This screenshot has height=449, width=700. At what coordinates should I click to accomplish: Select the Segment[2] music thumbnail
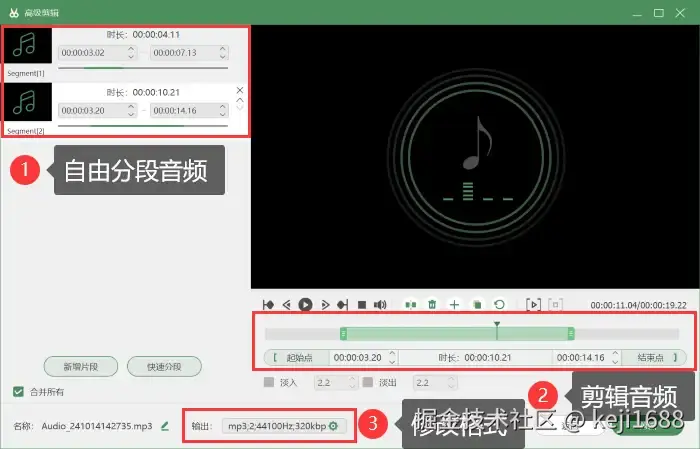[x=28, y=102]
